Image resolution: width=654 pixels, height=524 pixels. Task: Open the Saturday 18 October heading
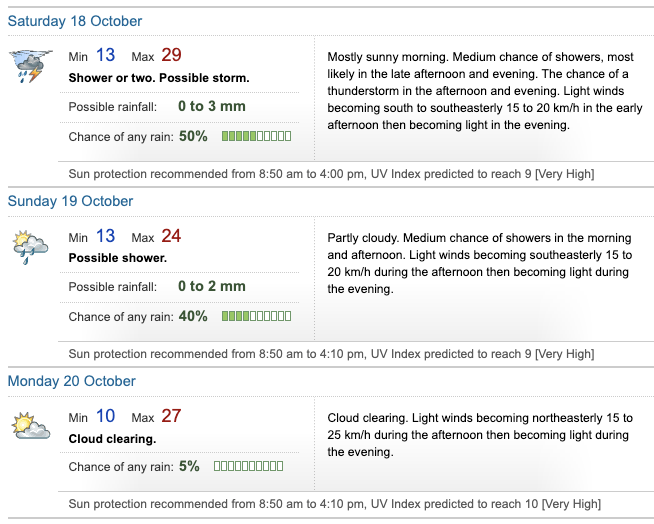click(75, 21)
